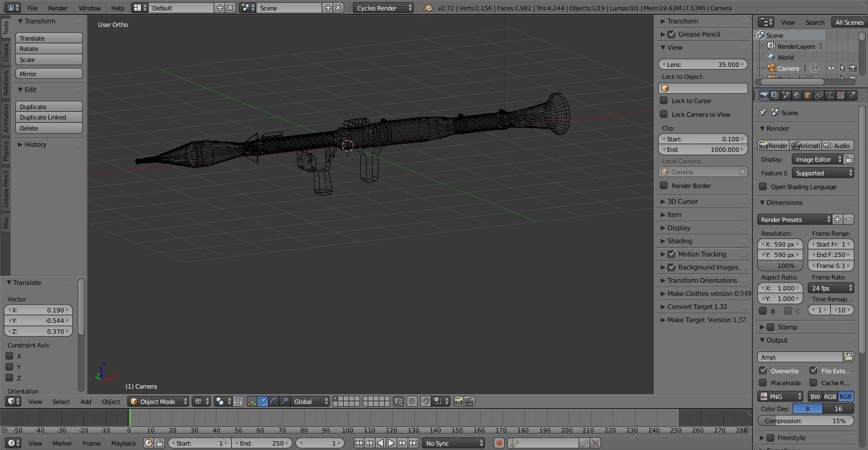Open the Texture checkerboard tab icon

(841, 95)
